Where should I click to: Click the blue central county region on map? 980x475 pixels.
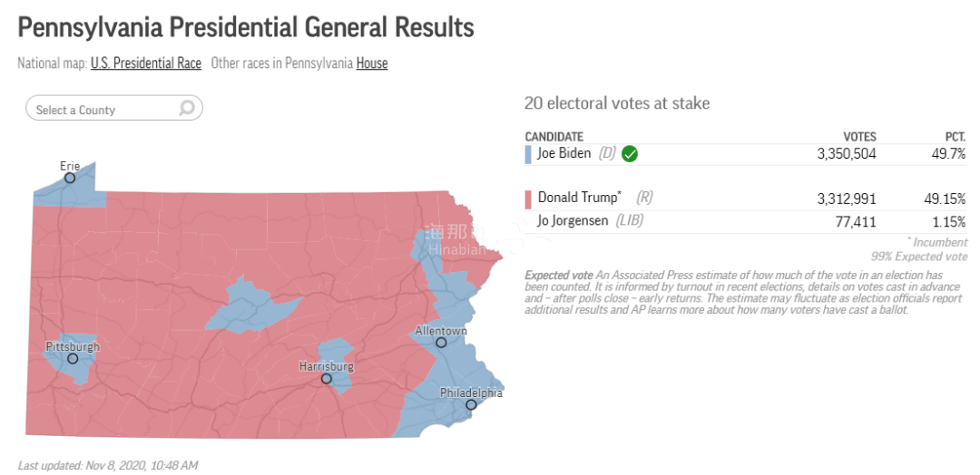click(x=250, y=305)
